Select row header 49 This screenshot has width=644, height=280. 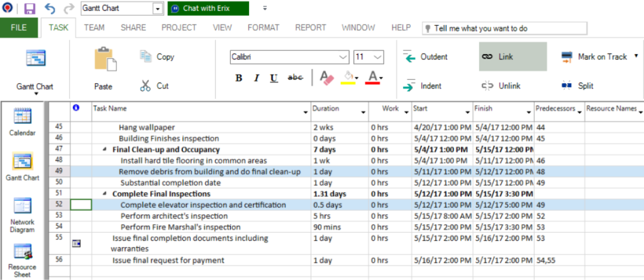click(x=58, y=171)
